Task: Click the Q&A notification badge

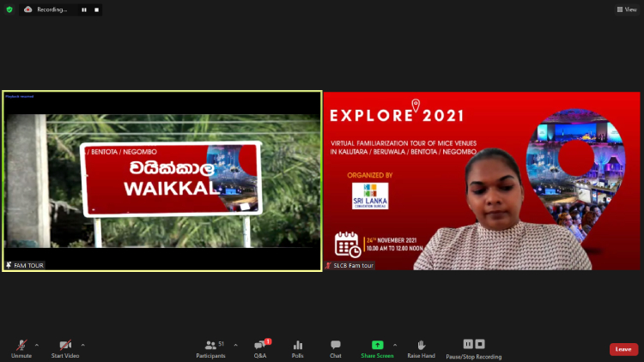Action: pyautogui.click(x=268, y=341)
